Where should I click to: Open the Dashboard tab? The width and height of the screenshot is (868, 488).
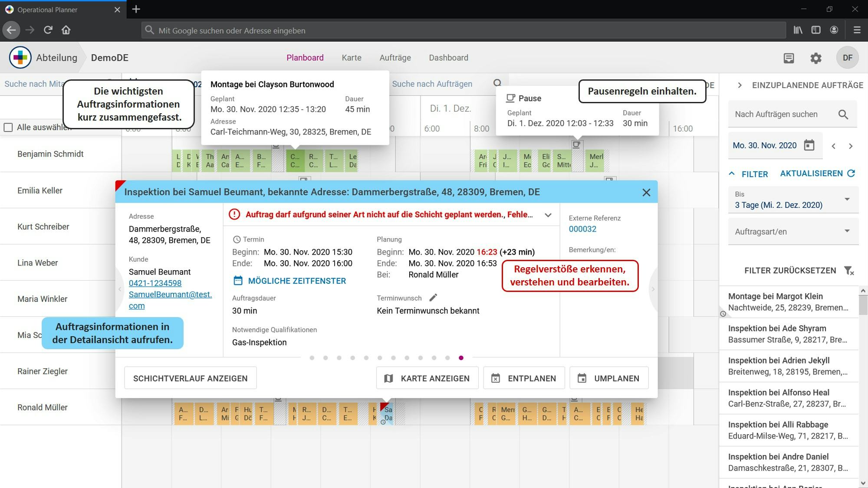tap(448, 58)
